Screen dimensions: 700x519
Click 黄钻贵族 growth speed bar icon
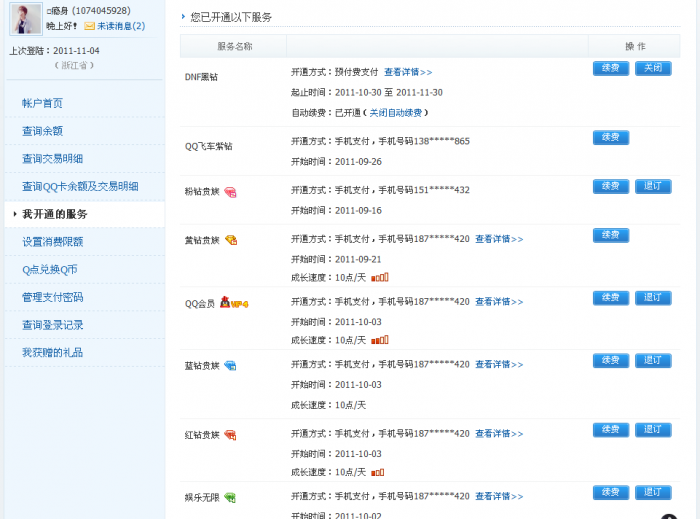point(379,278)
